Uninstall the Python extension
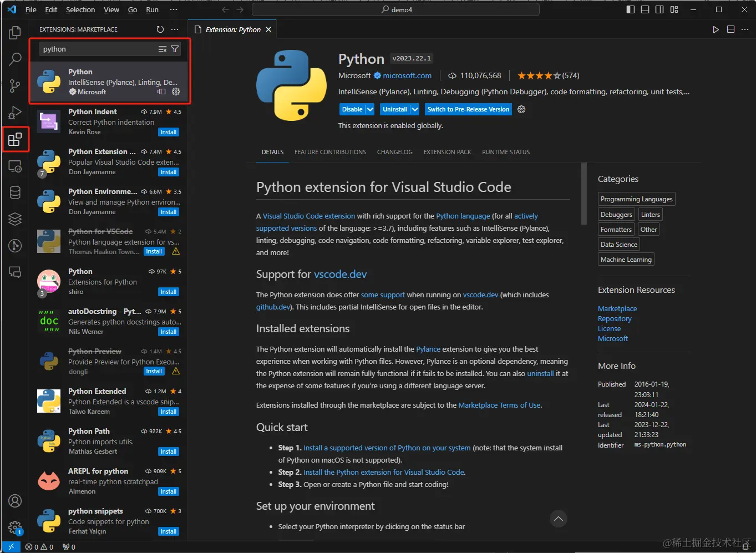The width and height of the screenshot is (756, 553). click(395, 109)
